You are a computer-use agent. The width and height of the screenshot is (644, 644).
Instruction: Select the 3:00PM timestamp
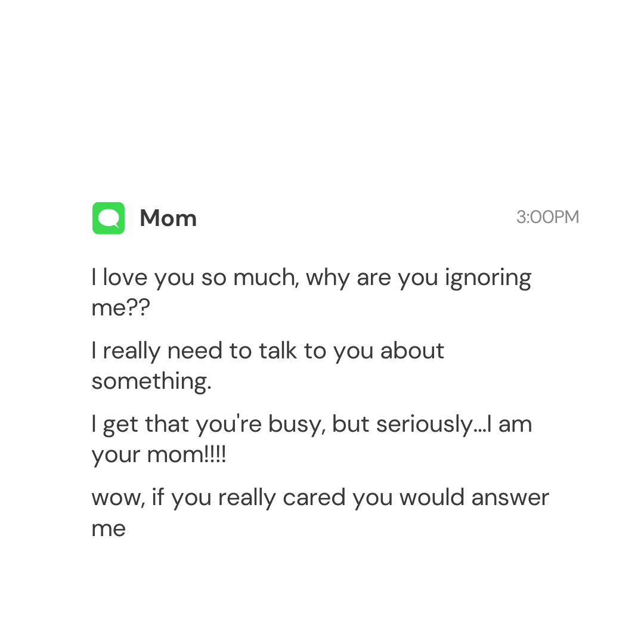click(x=547, y=217)
